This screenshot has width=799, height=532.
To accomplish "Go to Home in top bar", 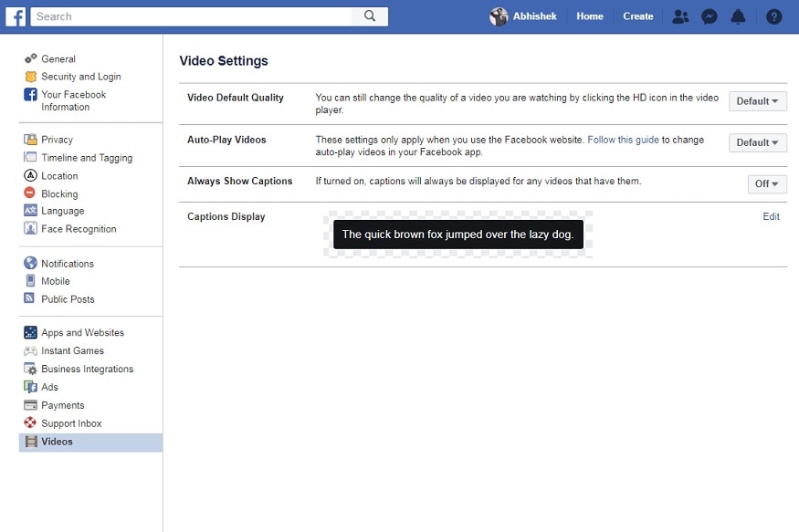I will click(x=590, y=16).
